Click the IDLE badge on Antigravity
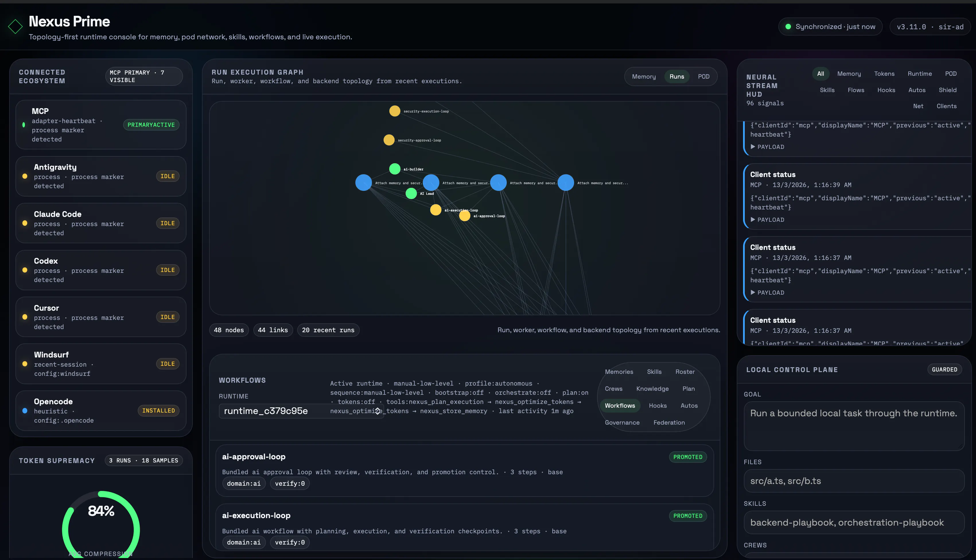976x560 pixels. coord(168,176)
